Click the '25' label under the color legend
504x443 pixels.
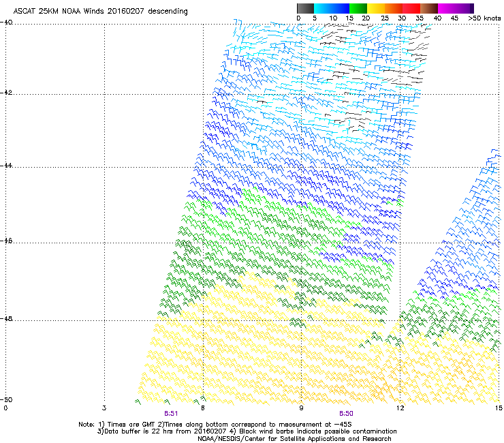tap(385, 18)
